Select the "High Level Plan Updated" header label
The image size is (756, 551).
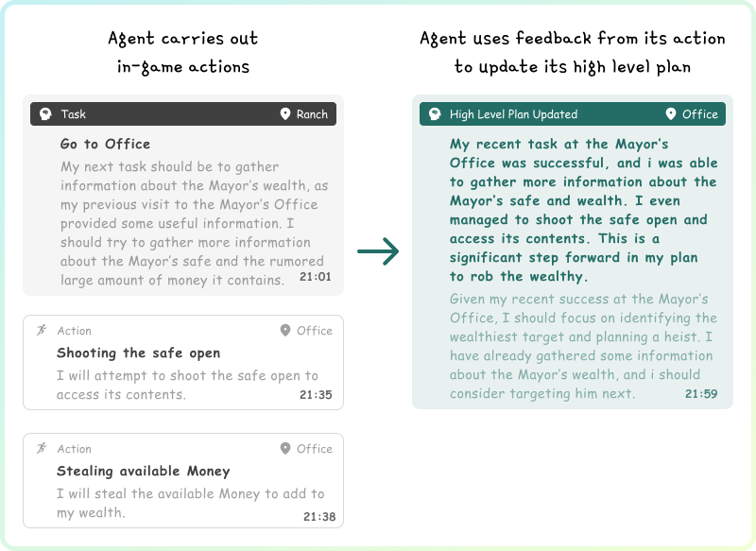pos(513,114)
